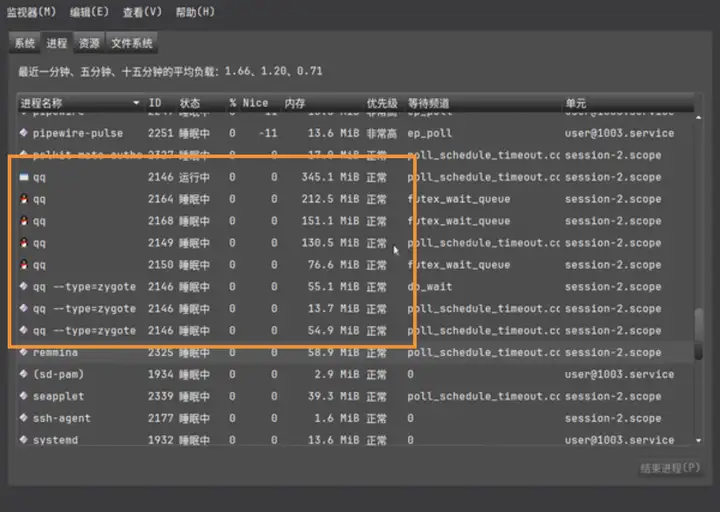Viewport: 720px width, 512px height.
Task: Sort by the Nice column header
Action: pos(255,102)
